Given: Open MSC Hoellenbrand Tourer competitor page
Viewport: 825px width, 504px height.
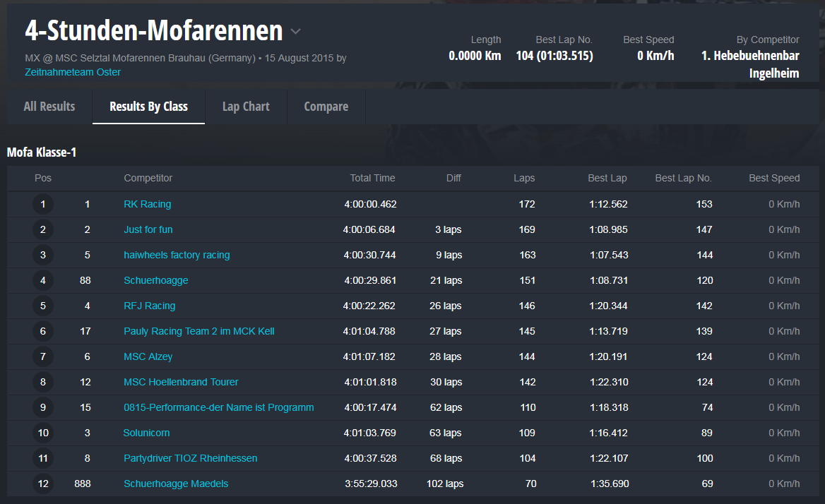Looking at the screenshot, I should [181, 382].
